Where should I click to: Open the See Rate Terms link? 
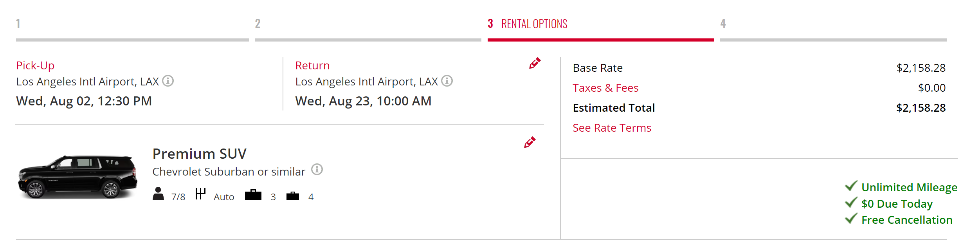tap(612, 128)
